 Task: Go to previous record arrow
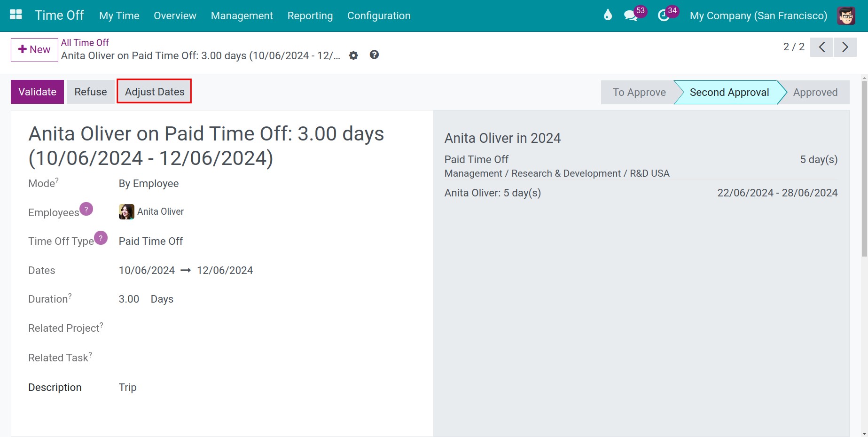822,47
